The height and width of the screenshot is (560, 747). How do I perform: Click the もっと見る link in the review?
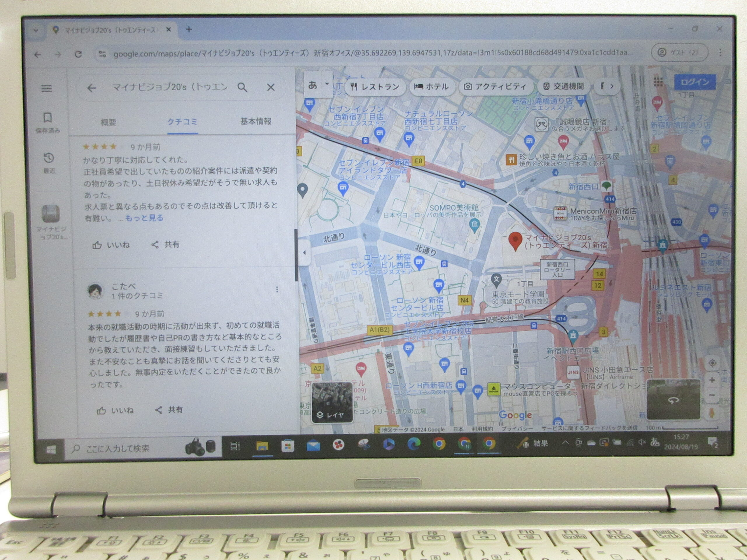pyautogui.click(x=144, y=218)
